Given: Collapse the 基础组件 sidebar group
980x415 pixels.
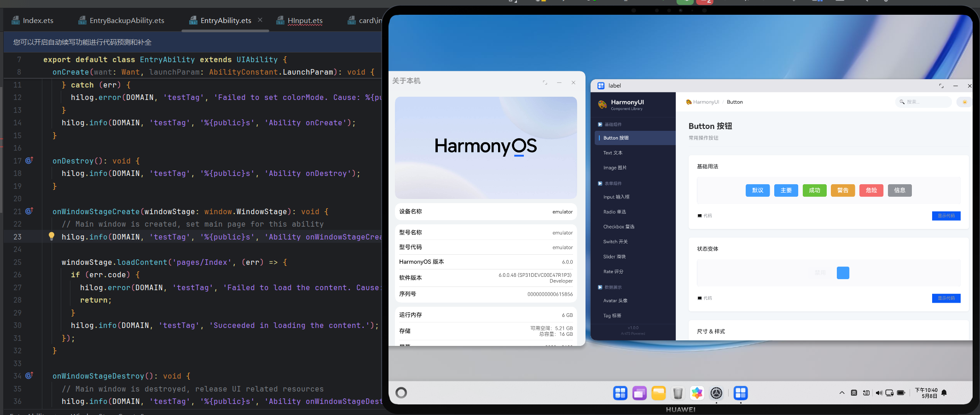Looking at the screenshot, I should (610, 124).
